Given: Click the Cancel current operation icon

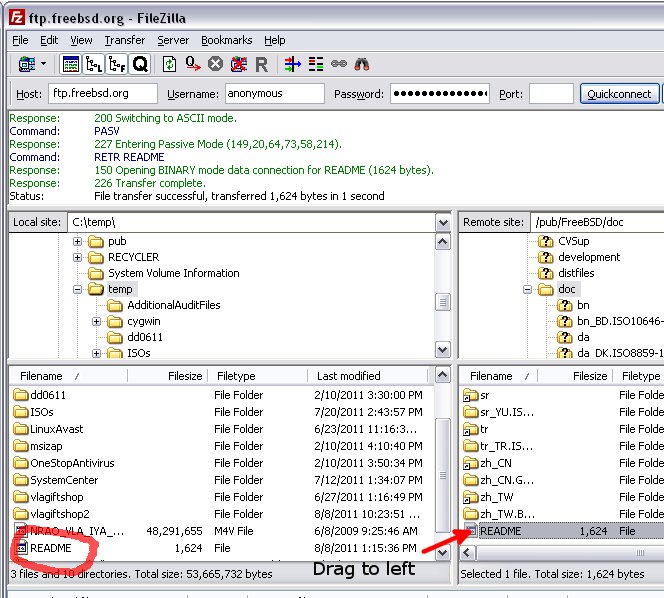Looking at the screenshot, I should (x=215, y=64).
